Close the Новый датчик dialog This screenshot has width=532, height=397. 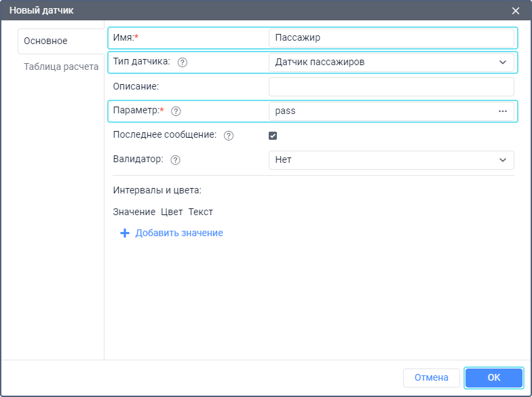[516, 10]
